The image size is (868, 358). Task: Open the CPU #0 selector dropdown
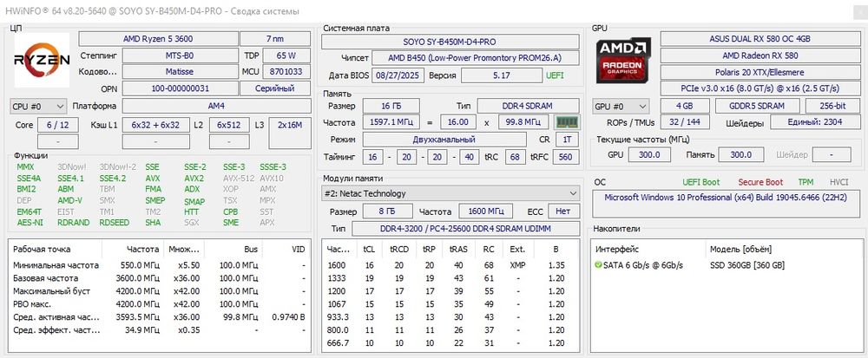38,106
